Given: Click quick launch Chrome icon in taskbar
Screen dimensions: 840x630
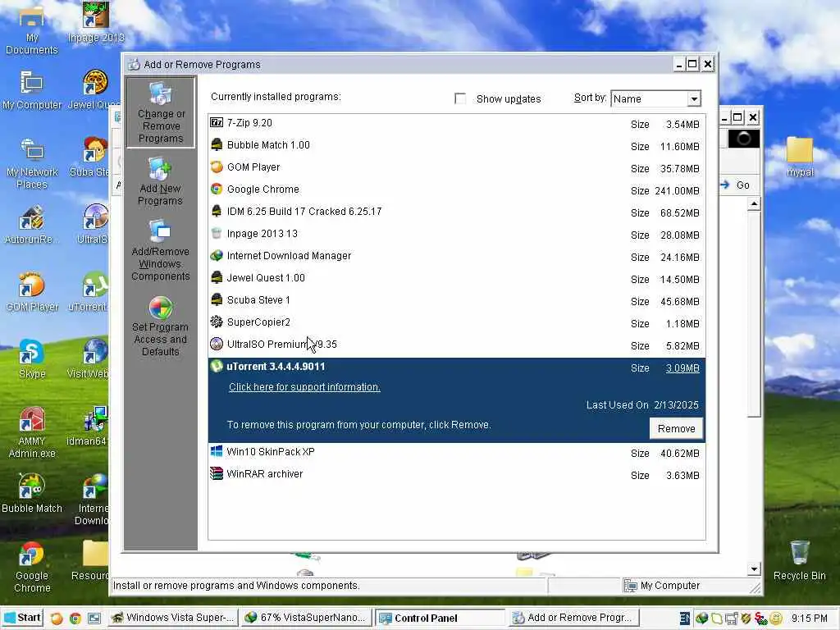Looking at the screenshot, I should (x=75, y=619).
